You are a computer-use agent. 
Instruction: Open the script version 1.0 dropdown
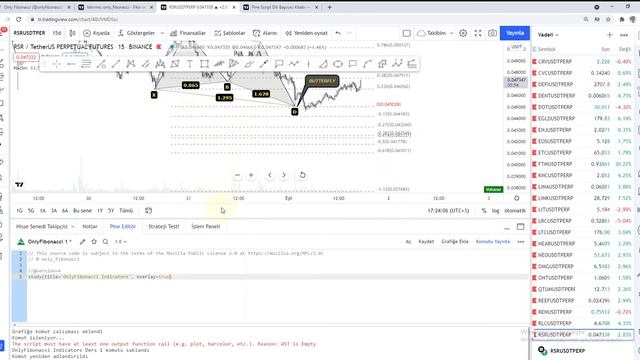coord(120,242)
